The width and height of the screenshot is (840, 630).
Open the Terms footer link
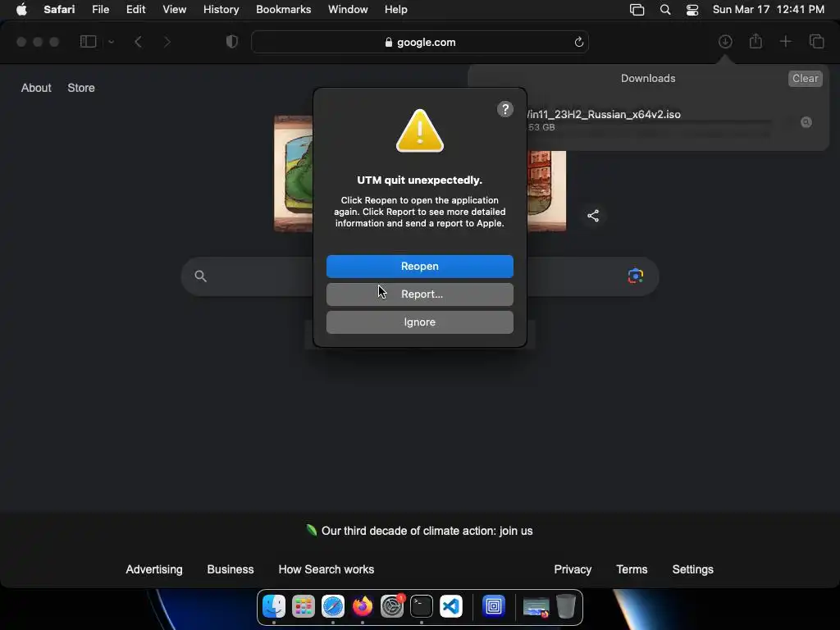pyautogui.click(x=632, y=569)
